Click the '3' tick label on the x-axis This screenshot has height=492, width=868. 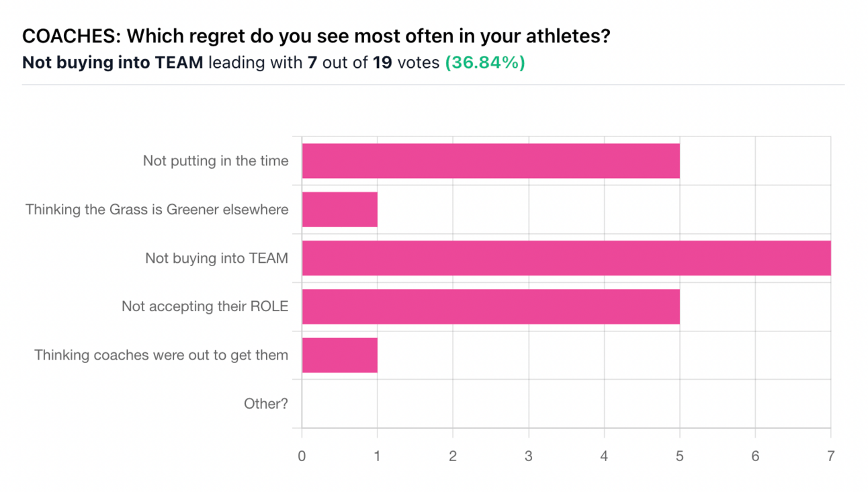pyautogui.click(x=528, y=456)
